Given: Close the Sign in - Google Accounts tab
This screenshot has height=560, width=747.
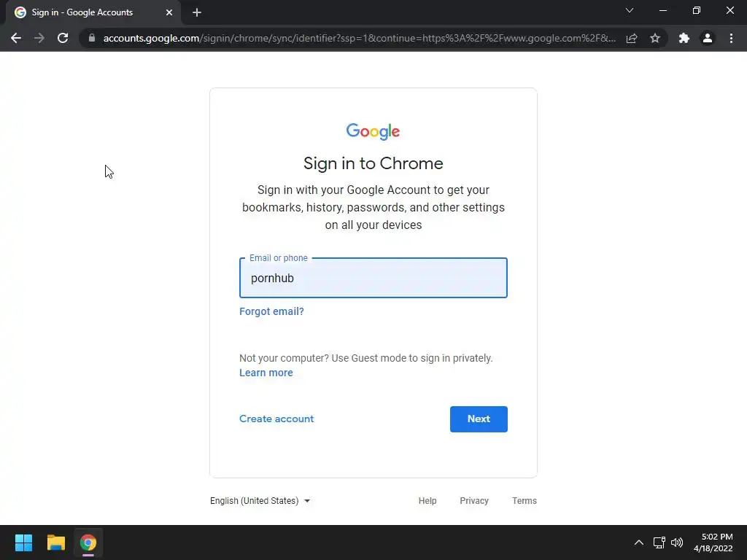Looking at the screenshot, I should coord(169,12).
